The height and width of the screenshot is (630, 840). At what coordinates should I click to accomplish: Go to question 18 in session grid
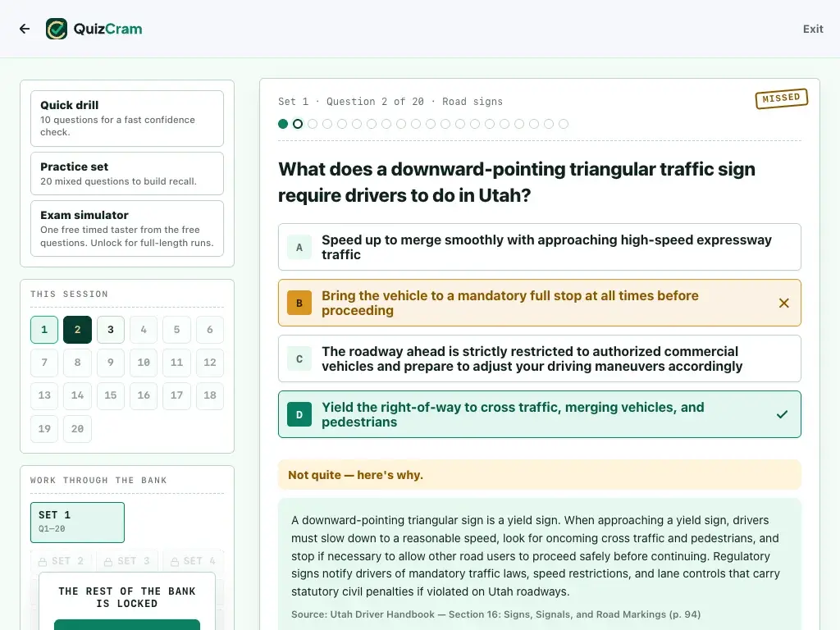(x=210, y=395)
